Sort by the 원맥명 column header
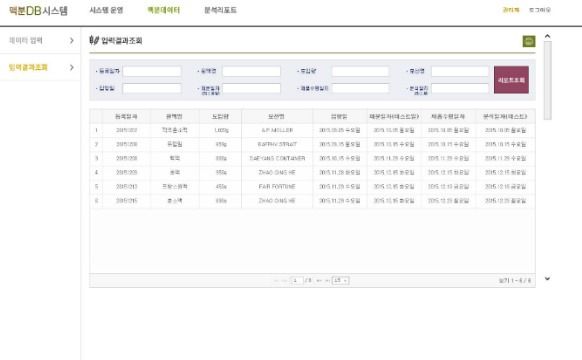This screenshot has height=360, width=582. tap(174, 117)
